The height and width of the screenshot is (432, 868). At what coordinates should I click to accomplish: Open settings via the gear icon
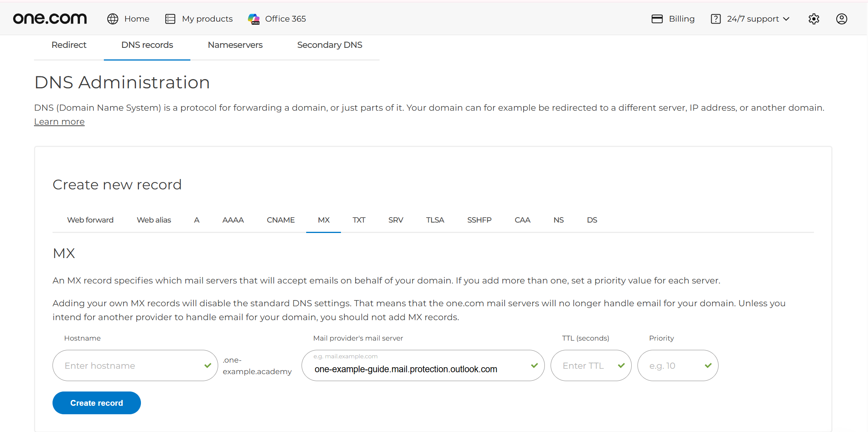pyautogui.click(x=814, y=19)
